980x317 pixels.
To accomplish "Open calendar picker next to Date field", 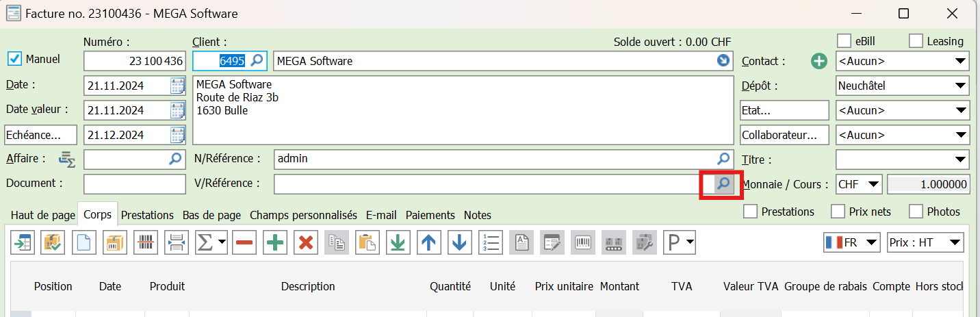I will click(177, 86).
